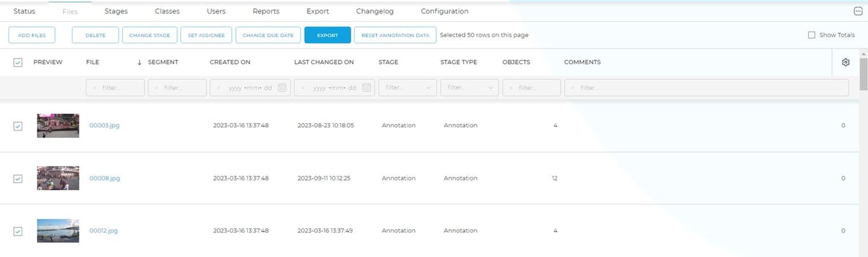This screenshot has height=257, width=868.
Task: Click the Set Assignee button
Action: pos(206,35)
